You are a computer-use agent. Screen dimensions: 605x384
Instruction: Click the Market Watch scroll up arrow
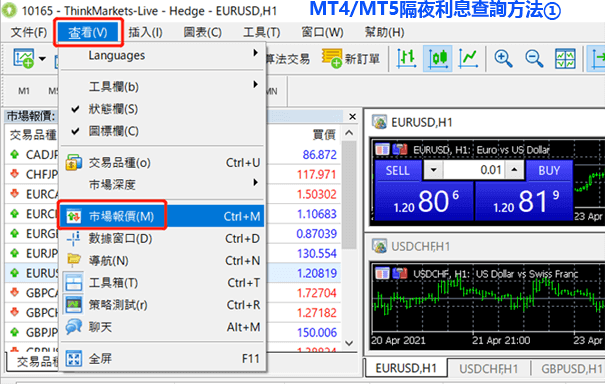coord(349,133)
